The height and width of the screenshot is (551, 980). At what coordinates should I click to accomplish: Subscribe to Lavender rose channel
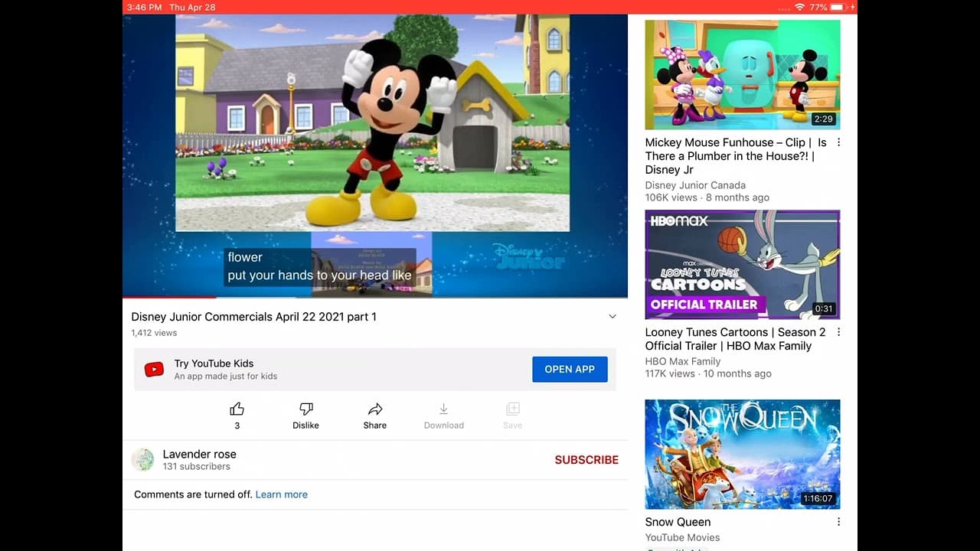click(586, 460)
